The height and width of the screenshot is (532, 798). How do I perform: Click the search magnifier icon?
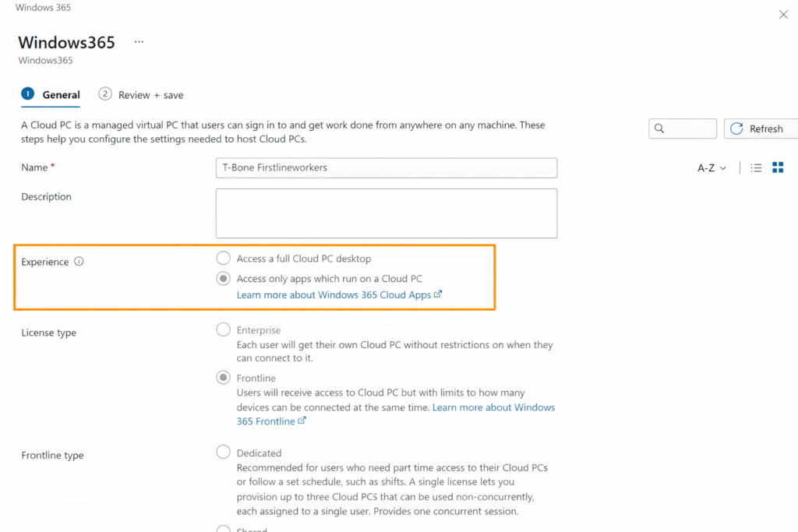pyautogui.click(x=659, y=129)
